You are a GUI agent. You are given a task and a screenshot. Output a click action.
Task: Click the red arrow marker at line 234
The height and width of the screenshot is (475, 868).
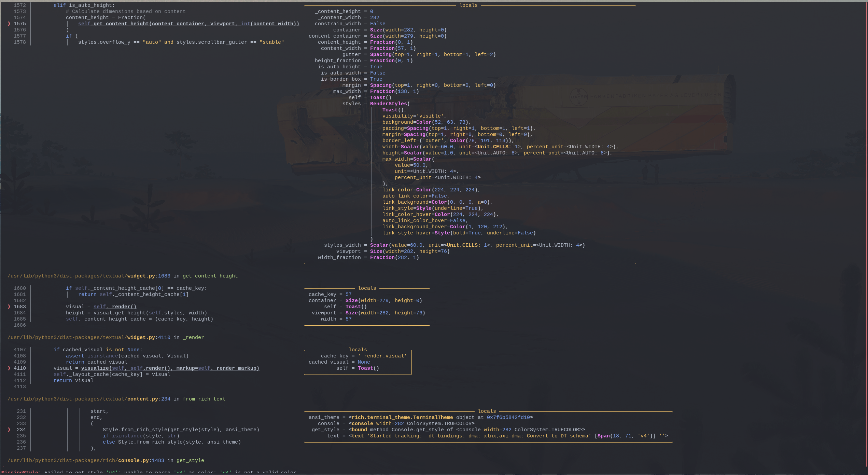tap(9, 430)
